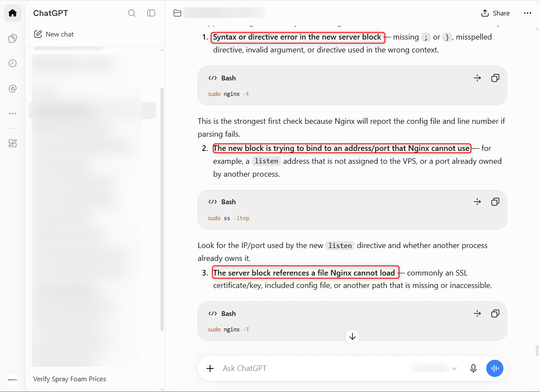
Task: Click the 'sudo ss -ltnp' command text
Action: [x=228, y=218]
